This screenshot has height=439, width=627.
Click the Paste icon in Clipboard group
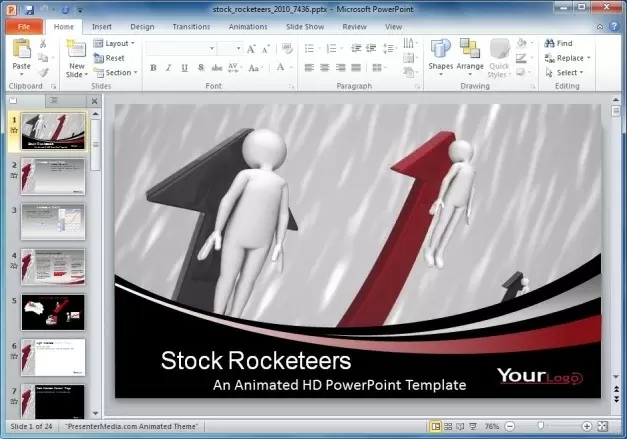click(21, 50)
